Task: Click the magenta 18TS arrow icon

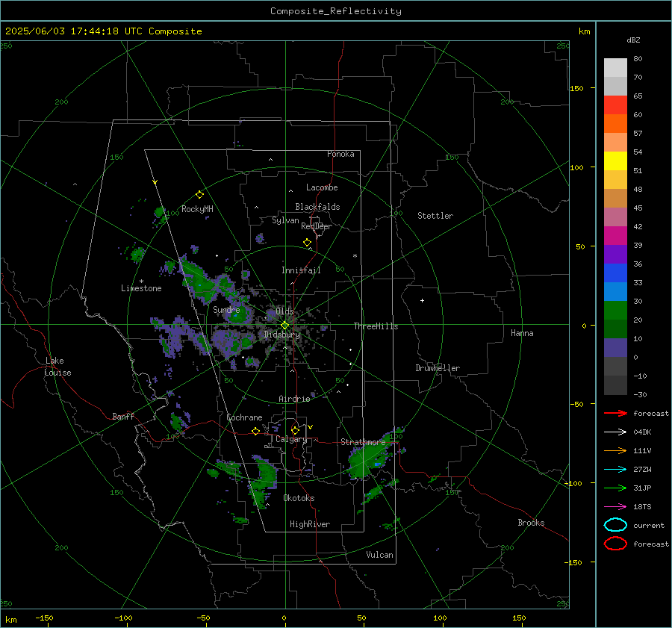Action: pos(615,506)
